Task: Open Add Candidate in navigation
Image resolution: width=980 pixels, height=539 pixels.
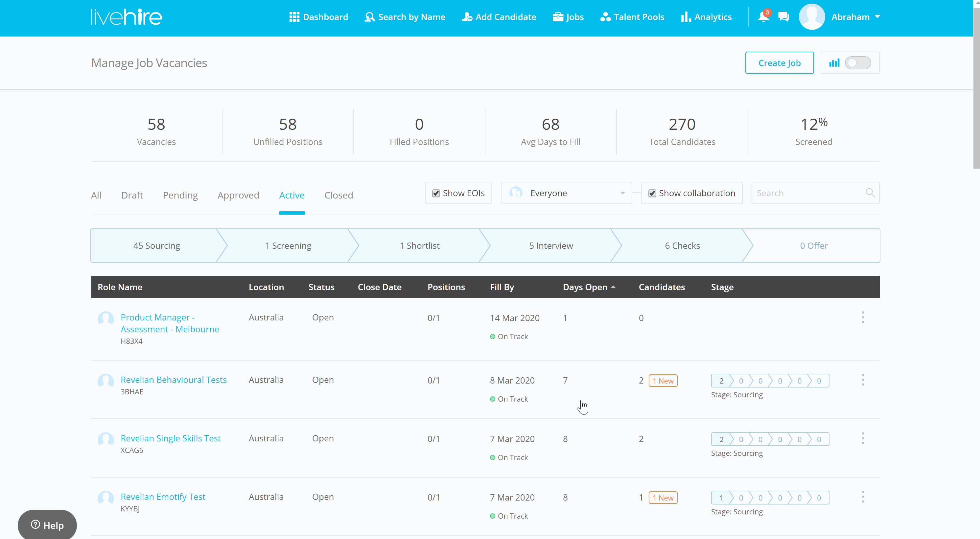Action: [499, 17]
